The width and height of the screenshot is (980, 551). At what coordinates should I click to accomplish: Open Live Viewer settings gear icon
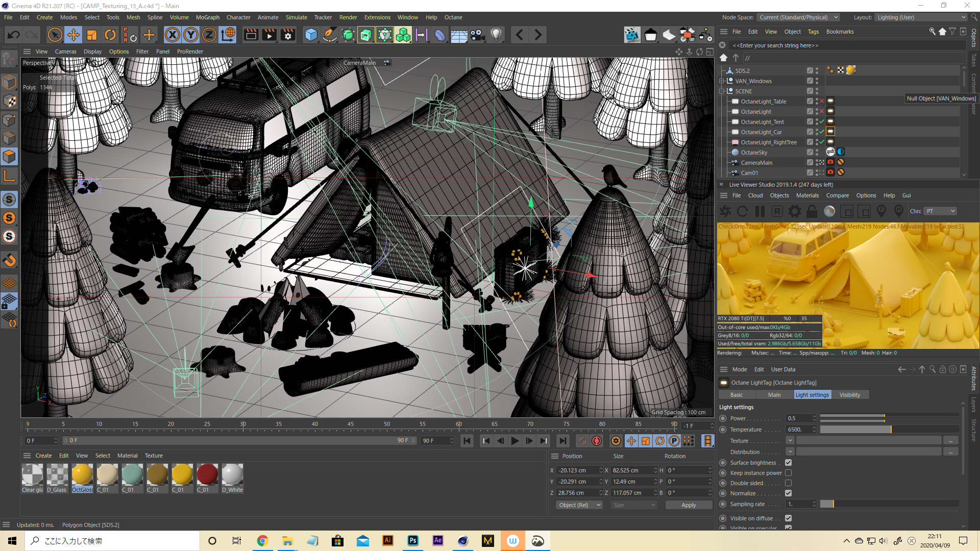click(795, 211)
